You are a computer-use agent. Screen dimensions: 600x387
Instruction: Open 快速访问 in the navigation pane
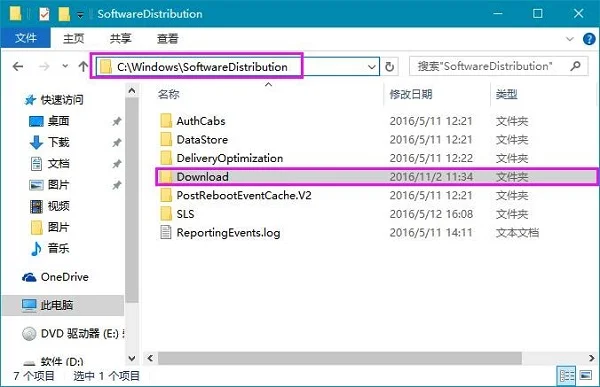[62, 100]
